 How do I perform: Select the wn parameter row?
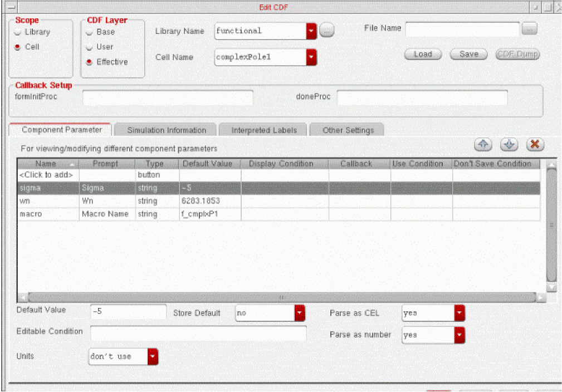point(47,201)
